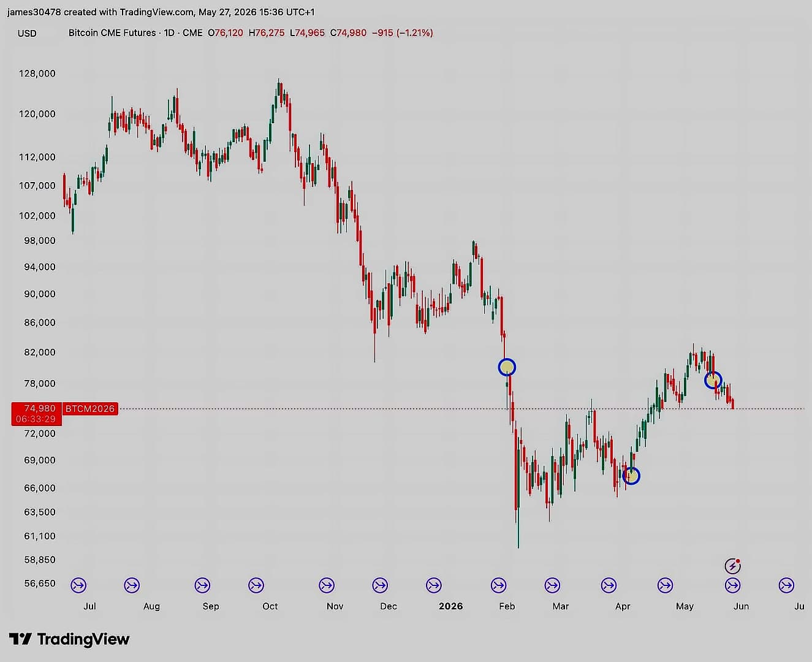Viewport: 812px width, 662px height.
Task: Click the contract roll icon near 2026
Action: tap(434, 585)
